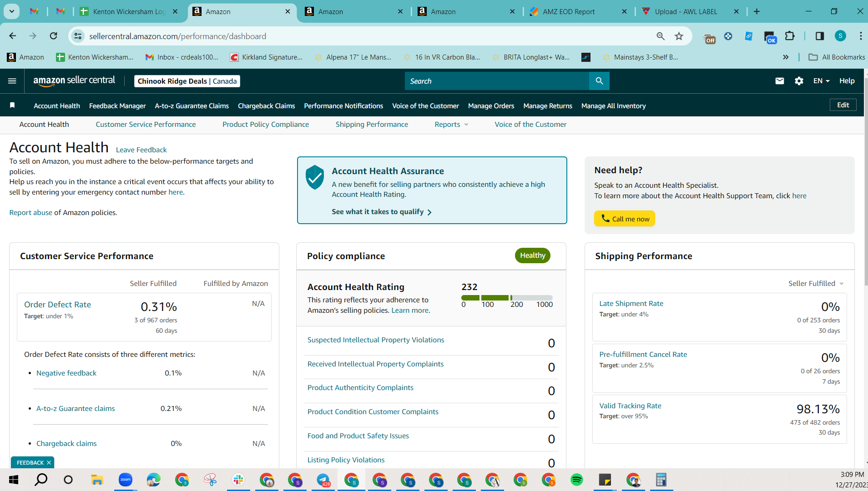Open the A-to-z Guarantee claims metric link
868x491 pixels.
[x=76, y=408]
